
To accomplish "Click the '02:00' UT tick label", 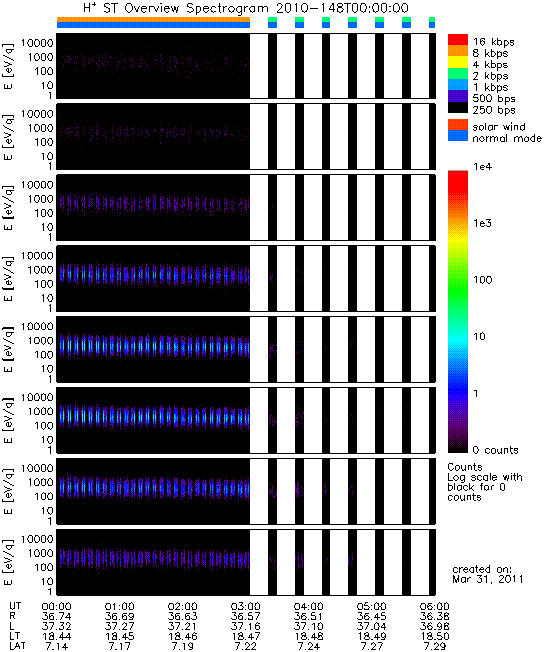I will (182, 607).
